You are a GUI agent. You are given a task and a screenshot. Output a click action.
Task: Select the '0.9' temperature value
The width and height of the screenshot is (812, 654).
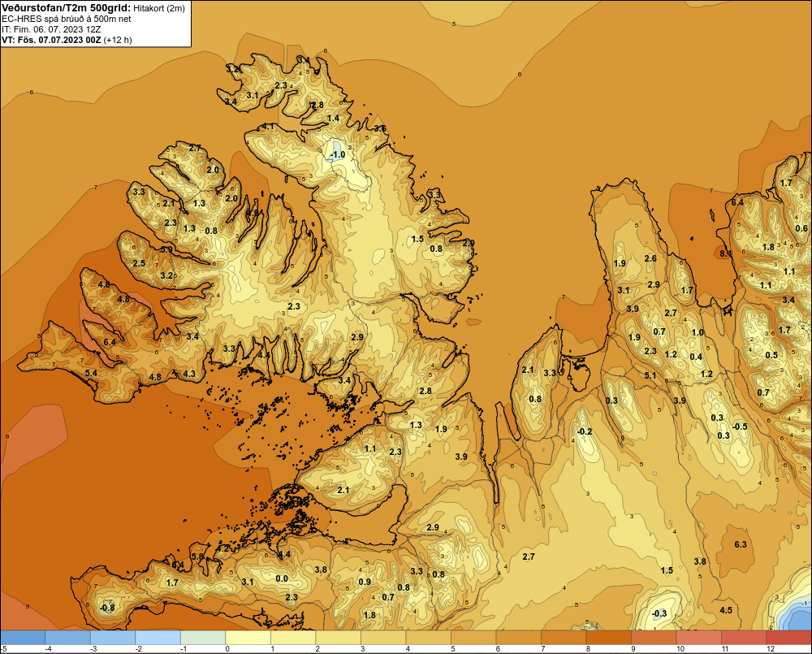(x=365, y=582)
